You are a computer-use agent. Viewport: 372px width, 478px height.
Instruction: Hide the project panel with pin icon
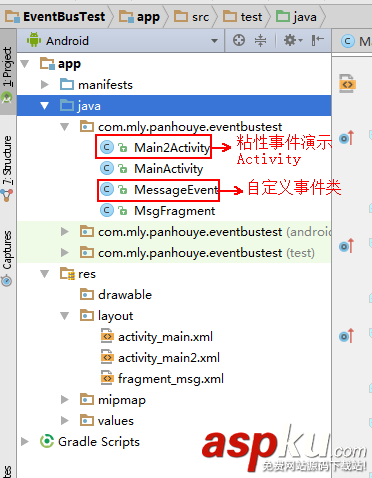(x=317, y=40)
